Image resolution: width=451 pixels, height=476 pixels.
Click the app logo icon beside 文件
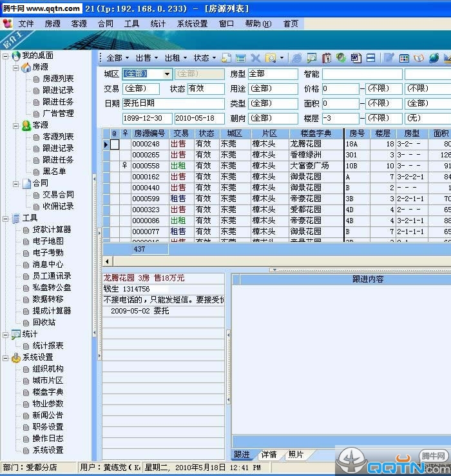click(x=7, y=23)
